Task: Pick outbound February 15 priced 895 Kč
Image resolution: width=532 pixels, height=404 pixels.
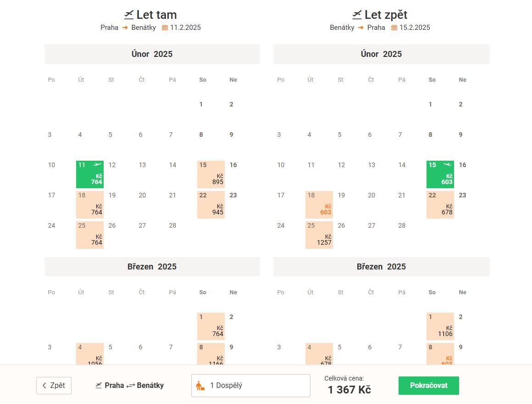Action: click(211, 174)
